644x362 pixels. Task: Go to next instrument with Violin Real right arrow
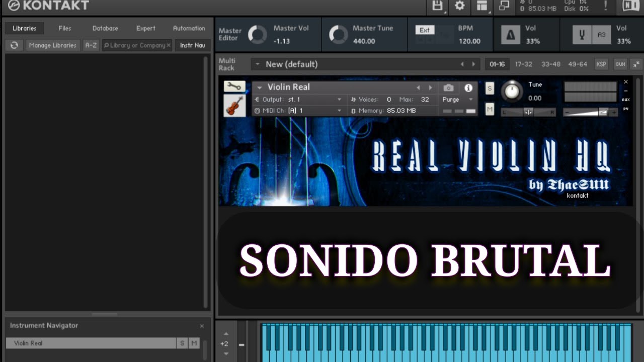tap(430, 87)
